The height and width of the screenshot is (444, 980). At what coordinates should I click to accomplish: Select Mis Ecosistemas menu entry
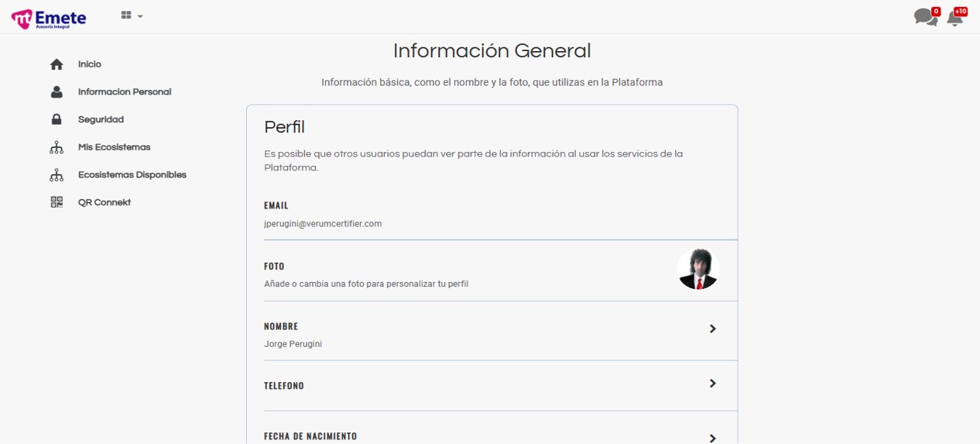(x=114, y=147)
